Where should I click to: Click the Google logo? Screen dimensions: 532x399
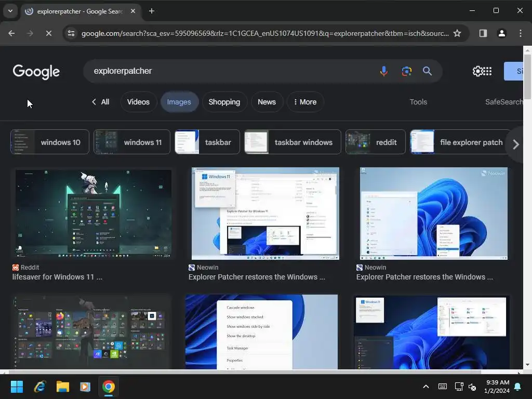pyautogui.click(x=36, y=72)
